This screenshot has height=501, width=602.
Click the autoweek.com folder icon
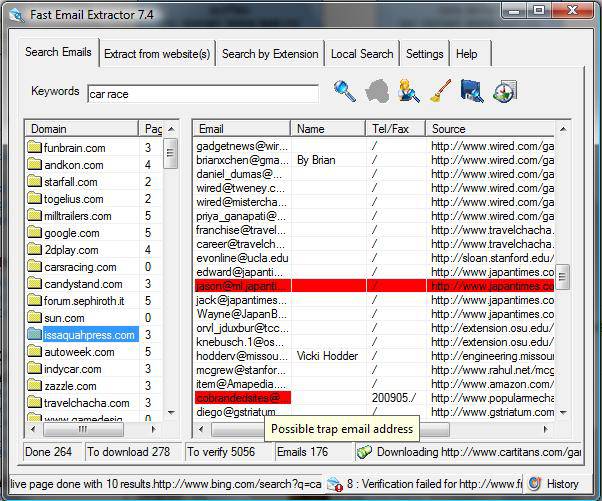[x=35, y=351]
